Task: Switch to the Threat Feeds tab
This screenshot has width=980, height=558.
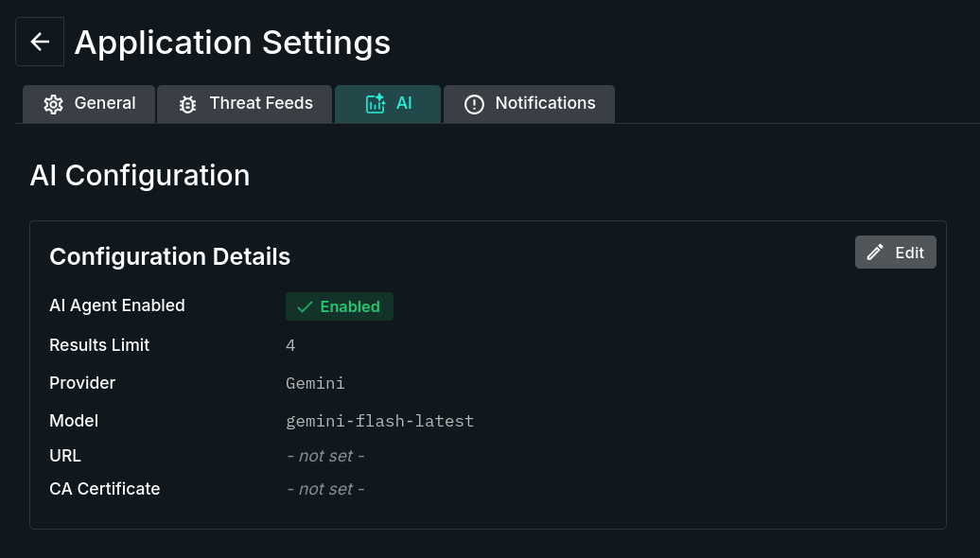Action: point(244,103)
